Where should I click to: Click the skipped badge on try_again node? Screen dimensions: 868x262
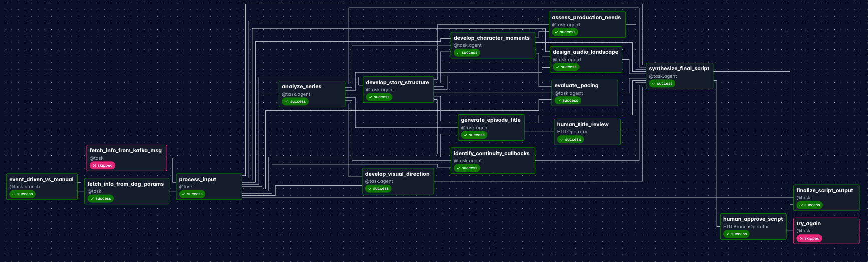(809, 238)
